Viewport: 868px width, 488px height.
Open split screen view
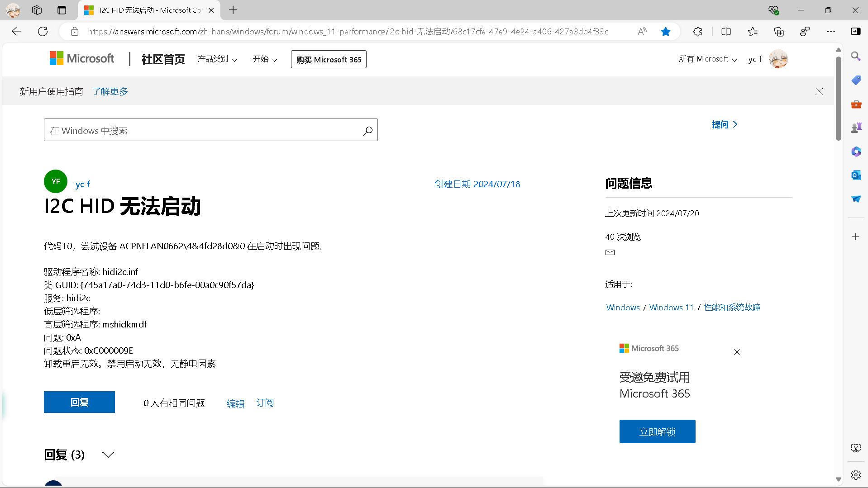(x=726, y=31)
